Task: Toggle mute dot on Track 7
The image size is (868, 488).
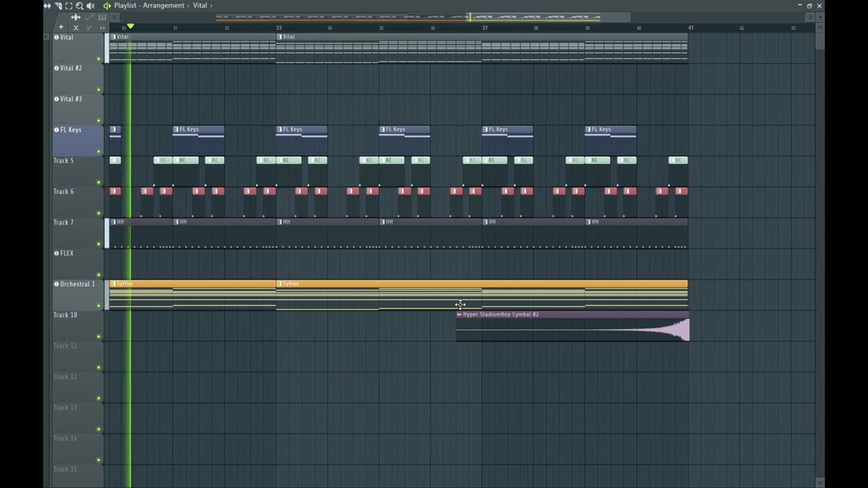Action: click(x=99, y=244)
